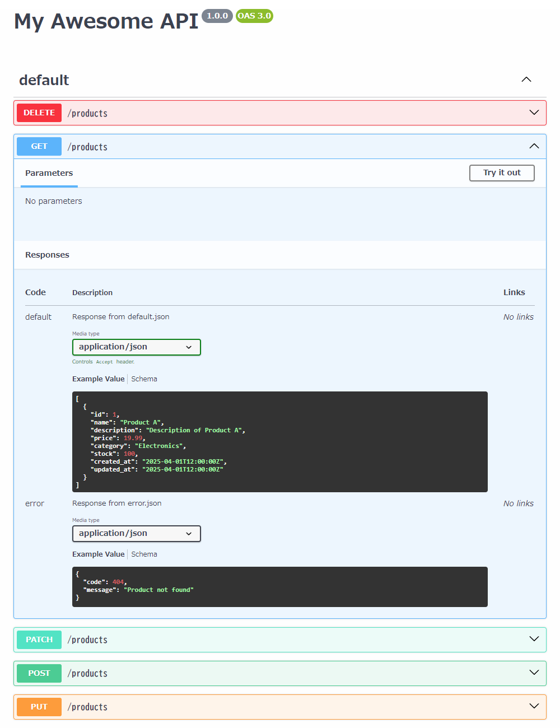Click the Parameters tab heading

click(x=49, y=173)
